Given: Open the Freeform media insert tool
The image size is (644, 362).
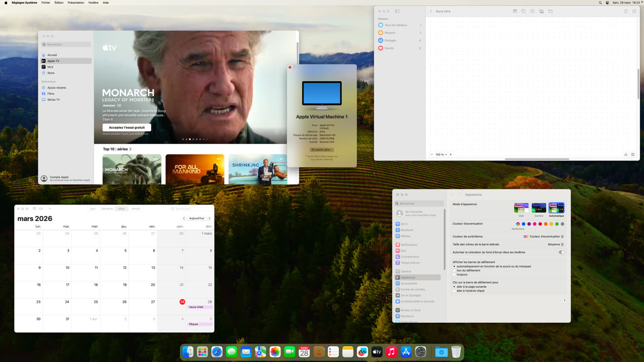Looking at the screenshot, I should pyautogui.click(x=541, y=11).
